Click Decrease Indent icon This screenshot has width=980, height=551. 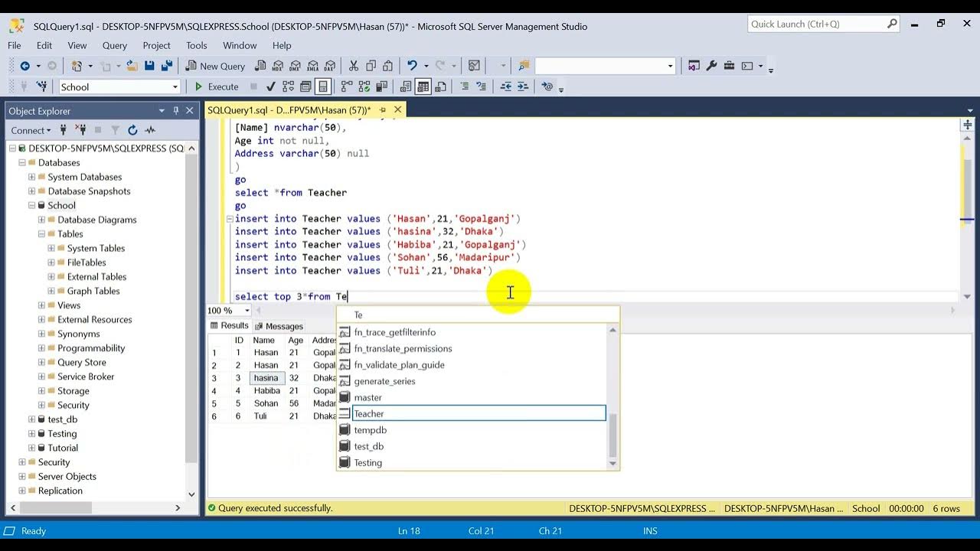(x=505, y=86)
